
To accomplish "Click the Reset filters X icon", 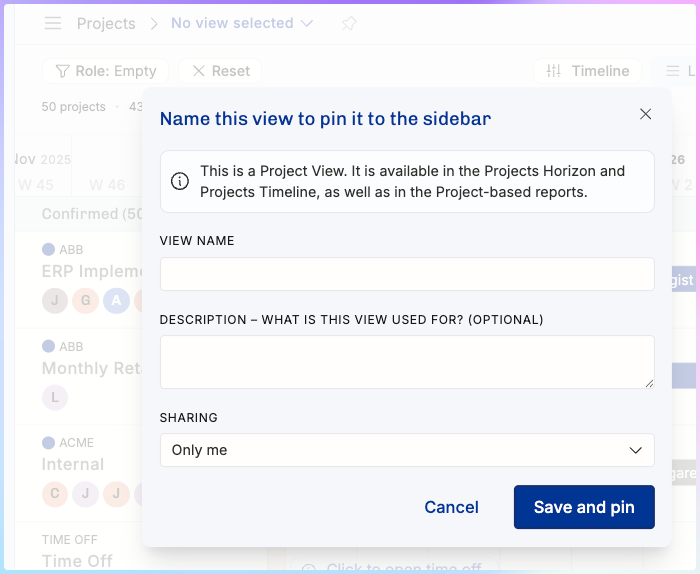I will [x=199, y=71].
